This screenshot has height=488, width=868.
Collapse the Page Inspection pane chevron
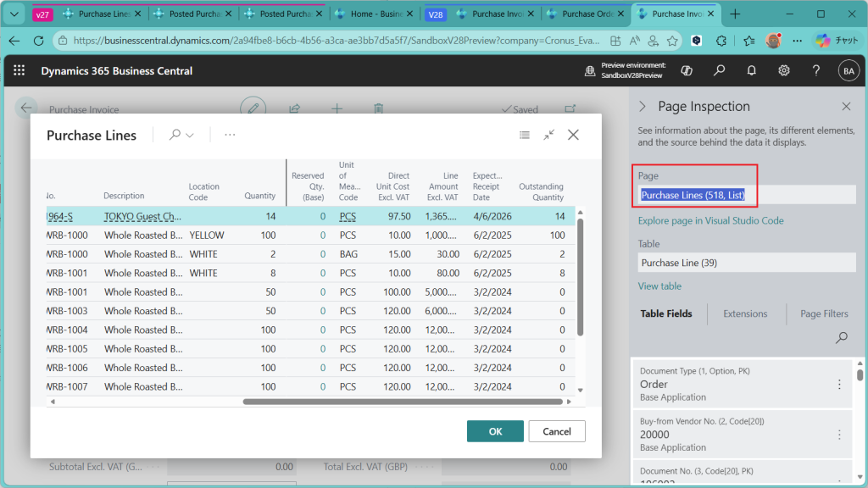pyautogui.click(x=643, y=107)
